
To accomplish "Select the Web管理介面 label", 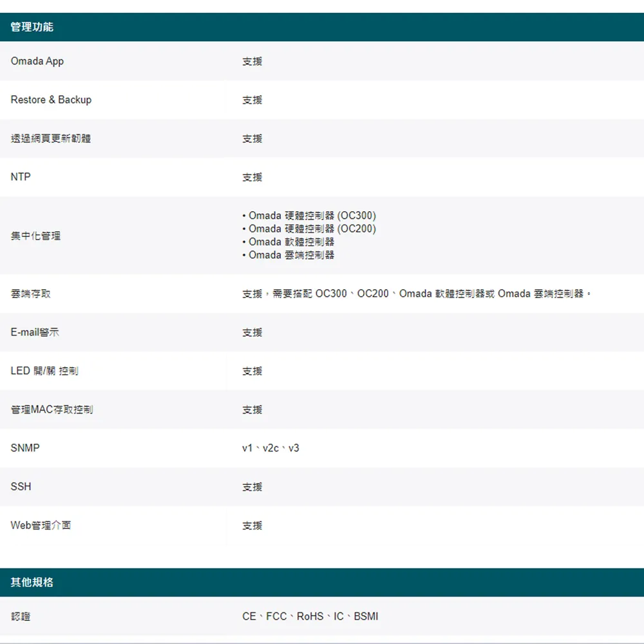I will coord(41,526).
